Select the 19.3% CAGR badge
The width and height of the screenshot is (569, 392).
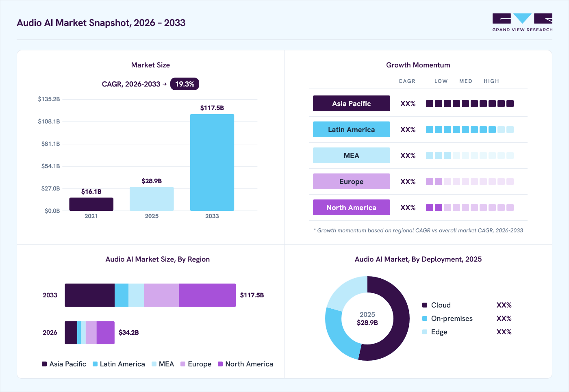[x=185, y=84]
